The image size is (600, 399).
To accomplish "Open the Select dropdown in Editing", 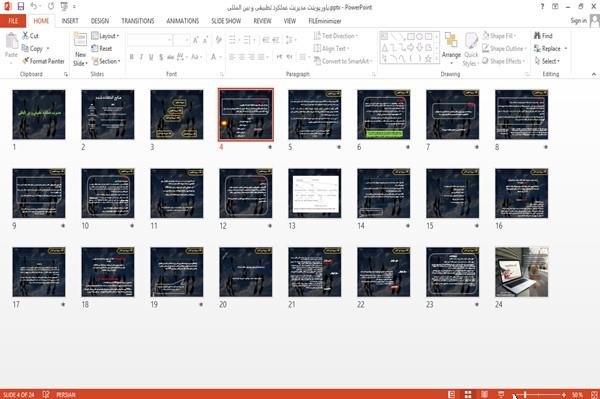I will pyautogui.click(x=547, y=61).
